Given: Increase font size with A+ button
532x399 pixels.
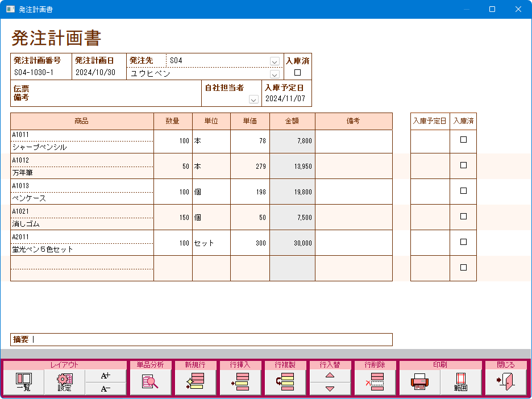Looking at the screenshot, I should point(106,376).
